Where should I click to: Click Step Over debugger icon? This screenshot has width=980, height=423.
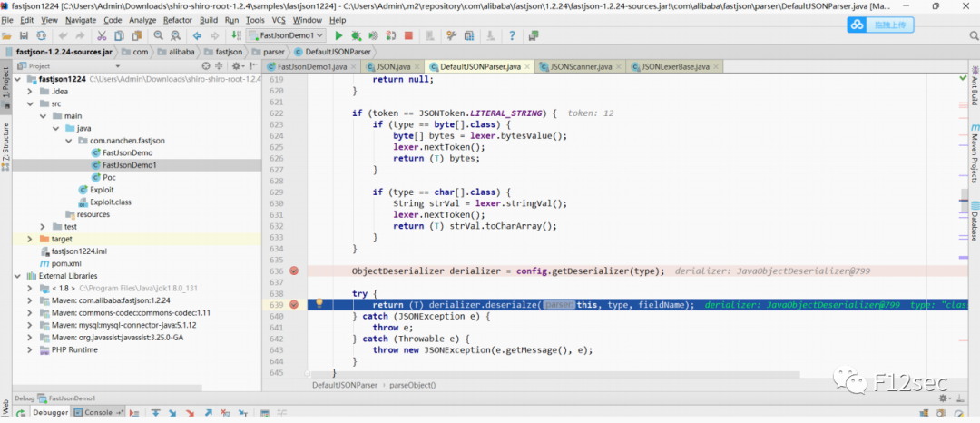pos(155,413)
